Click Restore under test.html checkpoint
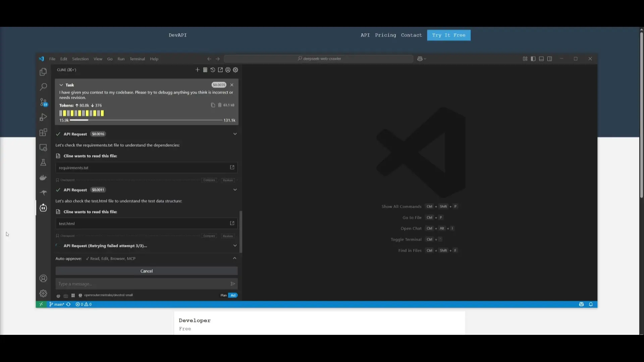 point(228,236)
